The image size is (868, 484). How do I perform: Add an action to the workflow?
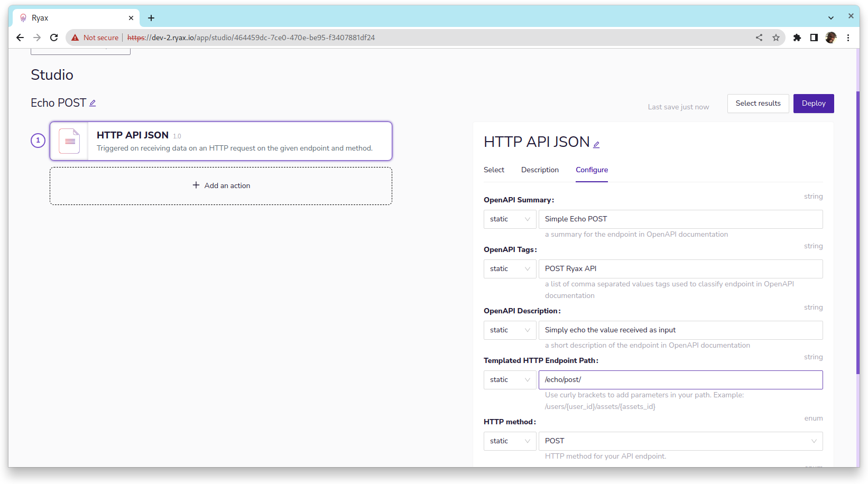tap(221, 185)
